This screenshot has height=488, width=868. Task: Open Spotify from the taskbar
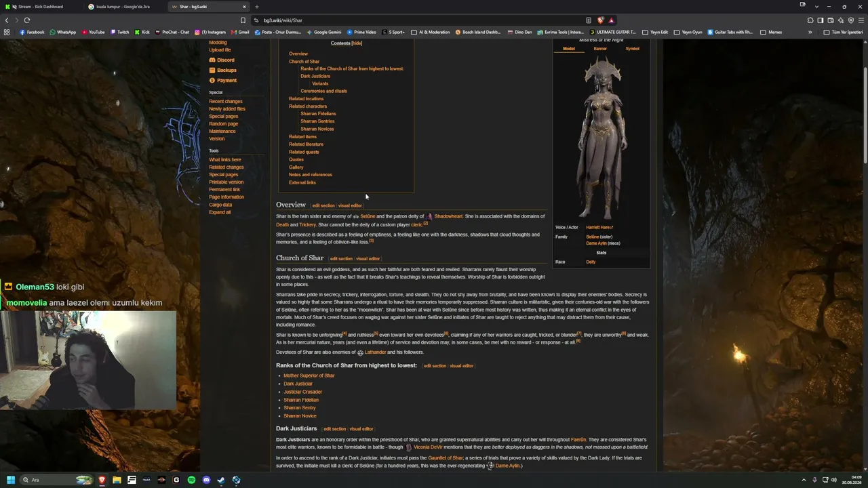[x=191, y=480]
